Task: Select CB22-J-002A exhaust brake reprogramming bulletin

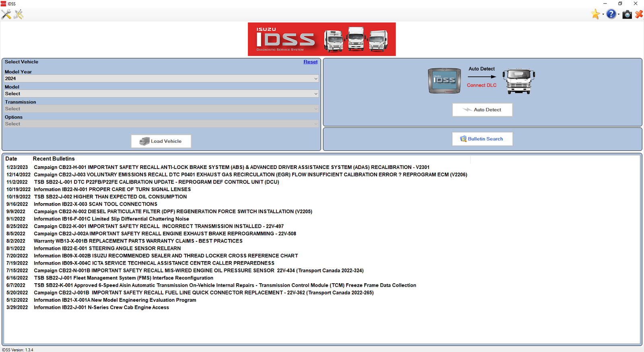Action: (x=165, y=234)
